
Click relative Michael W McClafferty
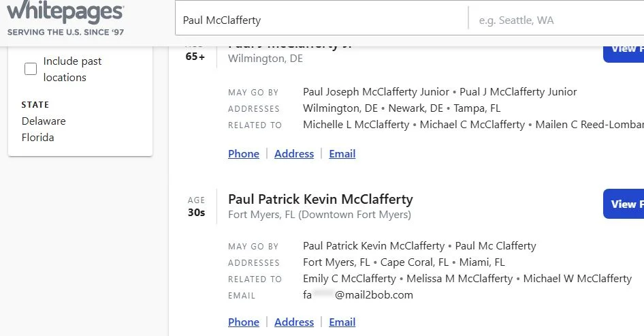[577, 279]
